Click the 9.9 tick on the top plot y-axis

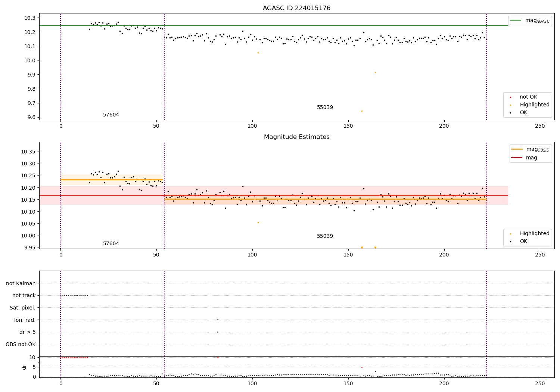(31, 75)
